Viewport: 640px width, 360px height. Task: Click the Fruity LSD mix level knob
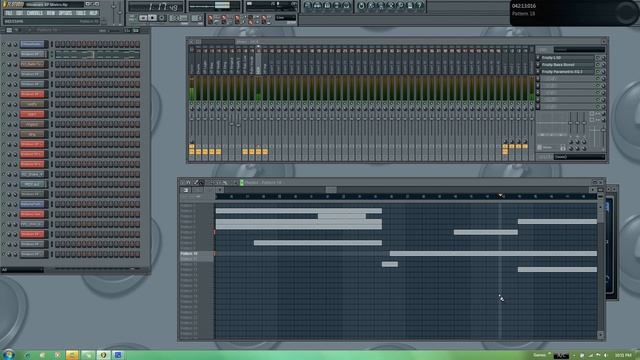tap(604, 58)
